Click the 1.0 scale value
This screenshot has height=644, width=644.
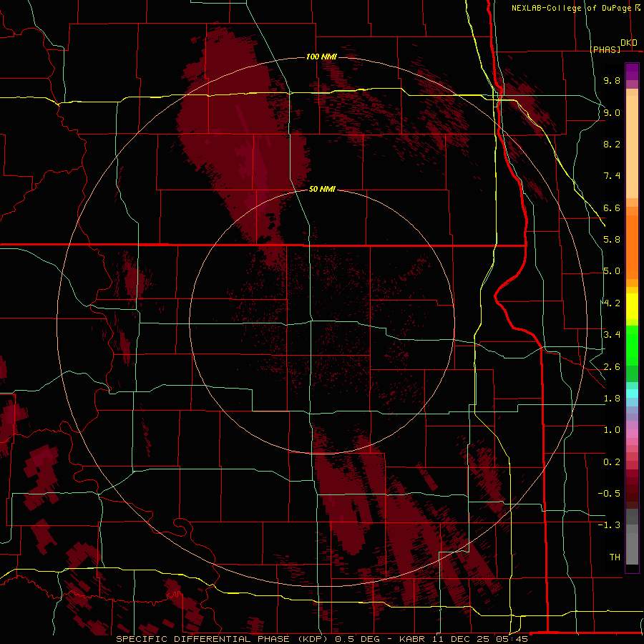[x=612, y=430]
